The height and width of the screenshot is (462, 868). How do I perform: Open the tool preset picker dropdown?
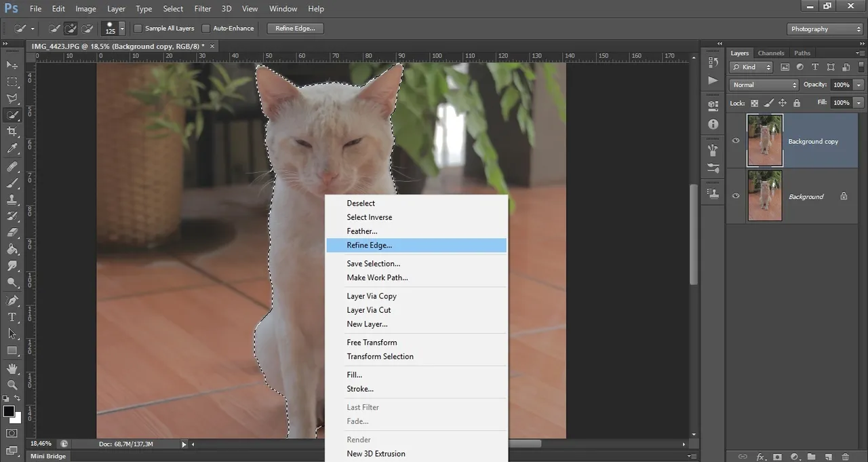coord(33,28)
